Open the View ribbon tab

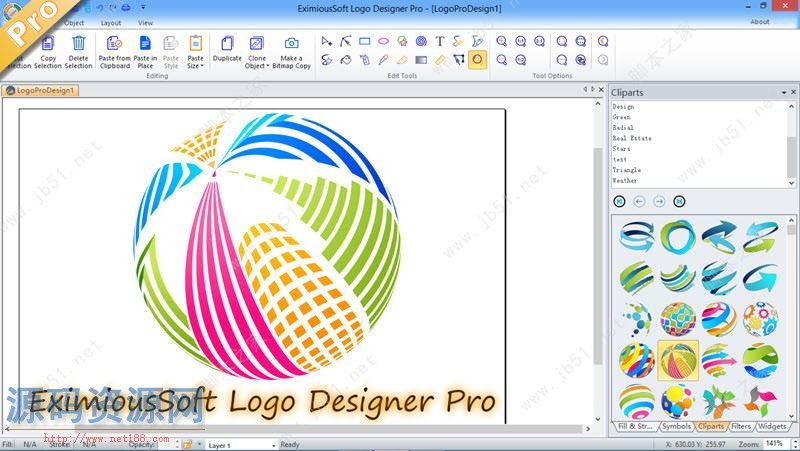click(x=145, y=23)
